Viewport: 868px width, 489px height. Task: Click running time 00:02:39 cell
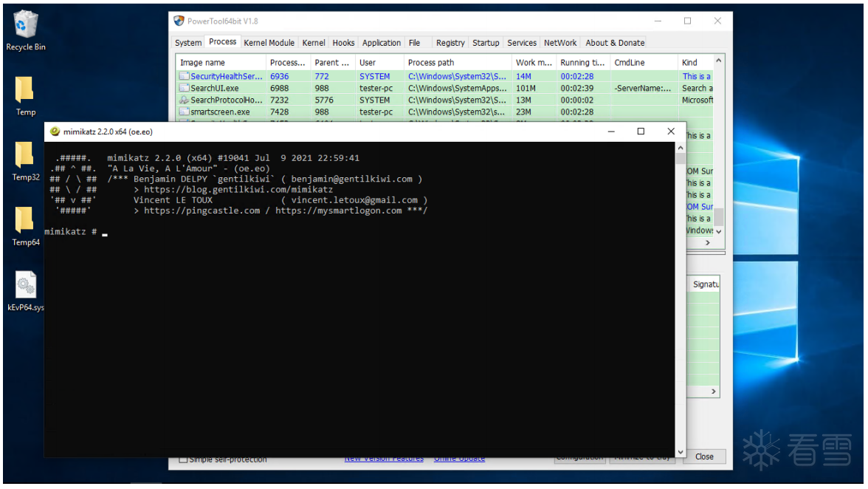(x=577, y=88)
